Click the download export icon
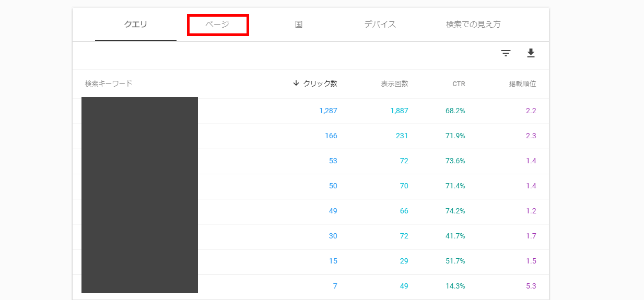Image resolution: width=644 pixels, height=300 pixels. click(x=531, y=53)
